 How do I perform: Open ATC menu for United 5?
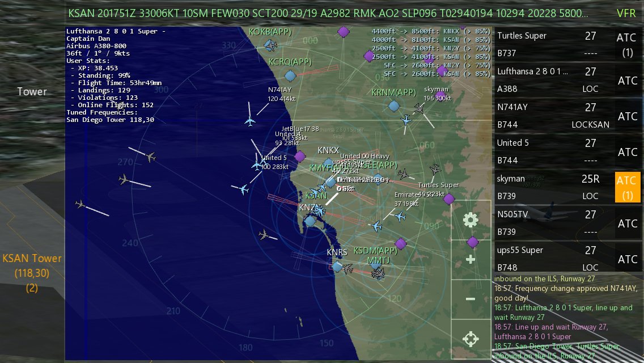coord(627,152)
